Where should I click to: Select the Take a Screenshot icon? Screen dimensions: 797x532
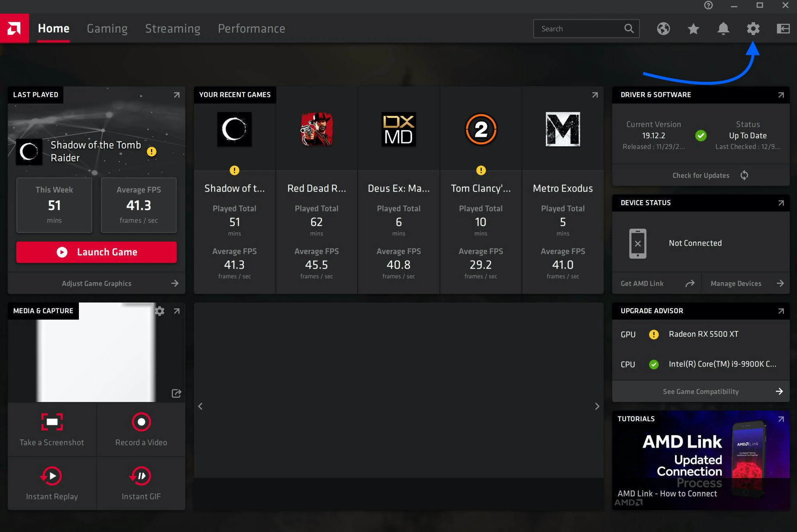coord(51,422)
